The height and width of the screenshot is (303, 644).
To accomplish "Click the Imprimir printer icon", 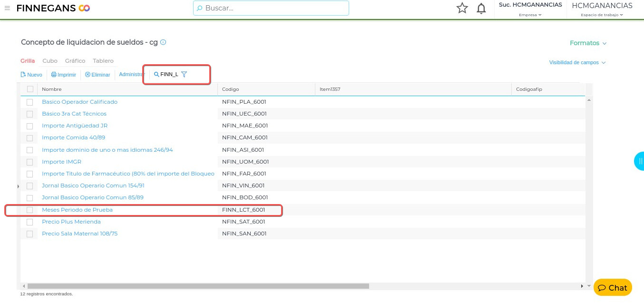I will (54, 75).
